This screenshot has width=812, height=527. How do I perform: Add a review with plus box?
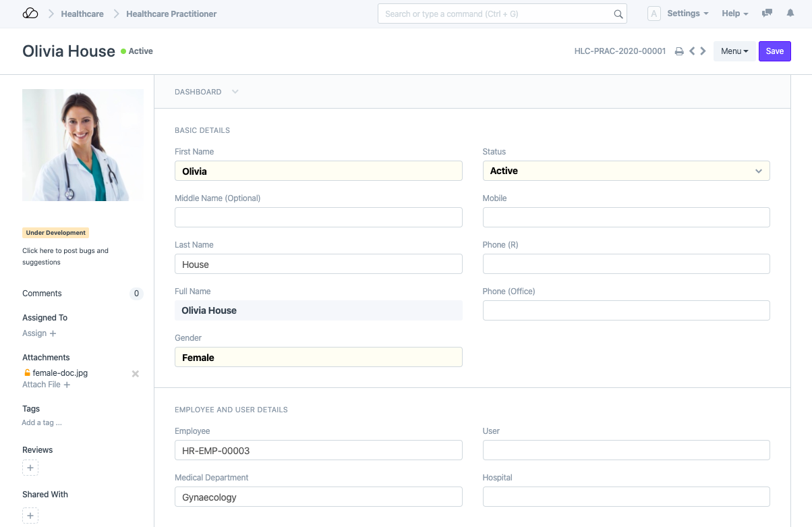[30, 468]
